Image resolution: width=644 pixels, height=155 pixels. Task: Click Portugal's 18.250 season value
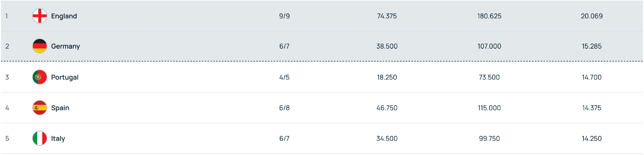(x=387, y=77)
